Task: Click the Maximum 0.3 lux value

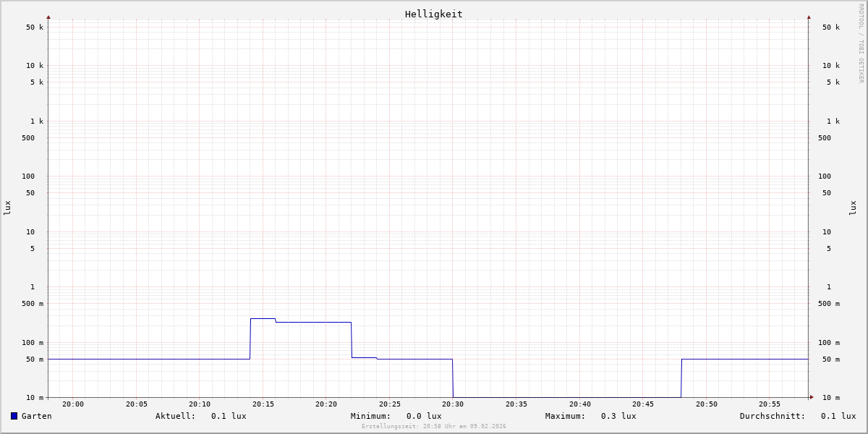Action: pos(618,416)
